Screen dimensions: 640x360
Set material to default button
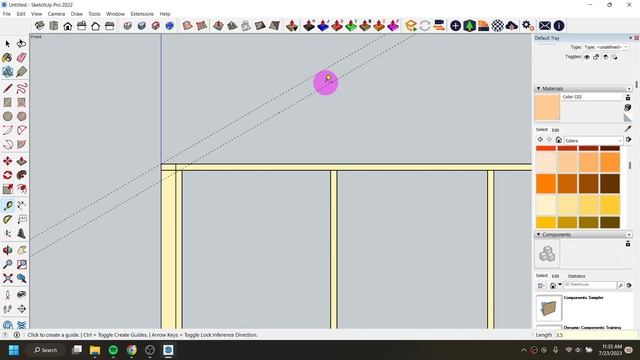pos(628,118)
